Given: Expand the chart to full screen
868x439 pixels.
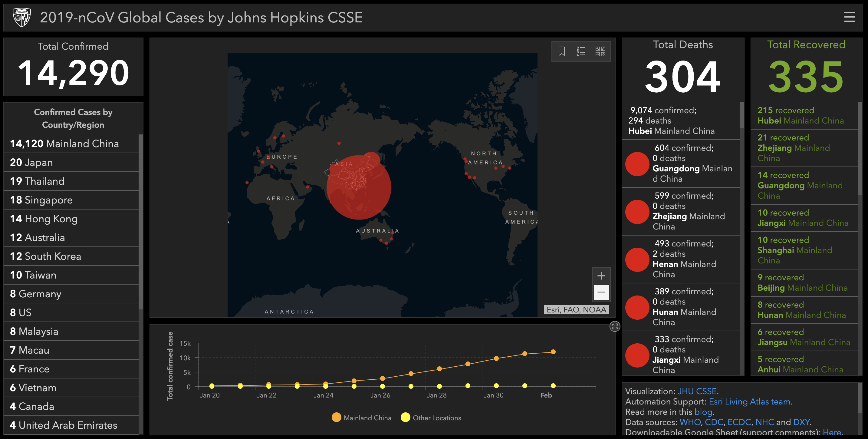Looking at the screenshot, I should pos(615,326).
